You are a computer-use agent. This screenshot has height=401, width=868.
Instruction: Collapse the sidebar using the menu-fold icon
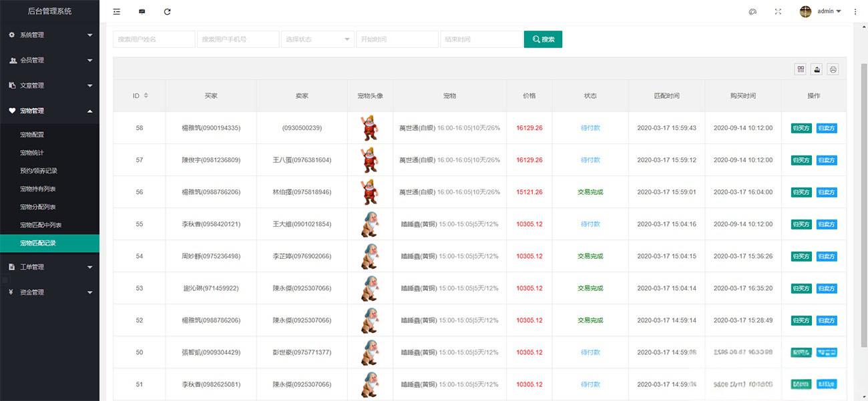click(117, 11)
